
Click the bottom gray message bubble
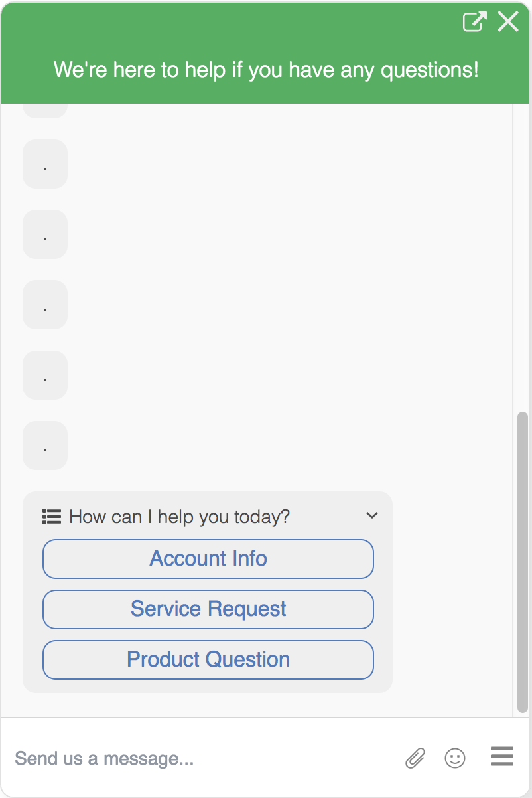click(x=44, y=445)
